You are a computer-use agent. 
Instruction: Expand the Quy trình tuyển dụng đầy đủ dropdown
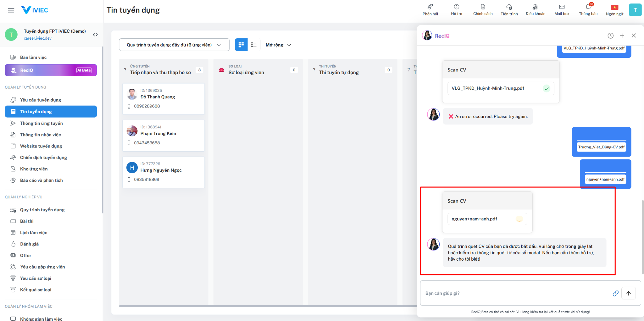coord(174,45)
